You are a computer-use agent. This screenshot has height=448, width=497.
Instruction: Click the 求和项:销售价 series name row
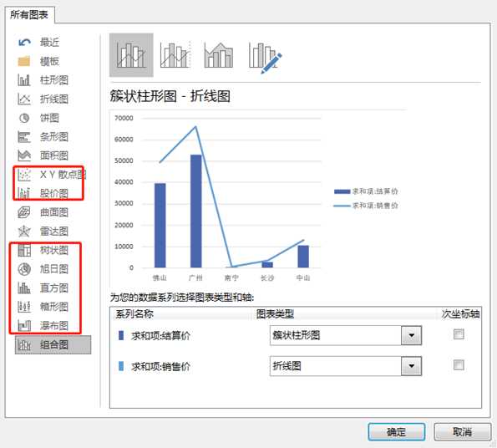[x=160, y=366]
